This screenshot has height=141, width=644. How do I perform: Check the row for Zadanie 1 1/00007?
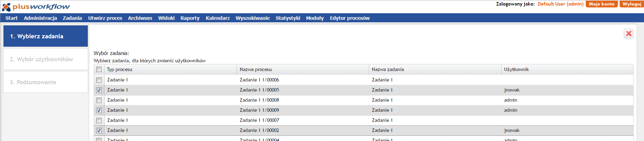99,120
